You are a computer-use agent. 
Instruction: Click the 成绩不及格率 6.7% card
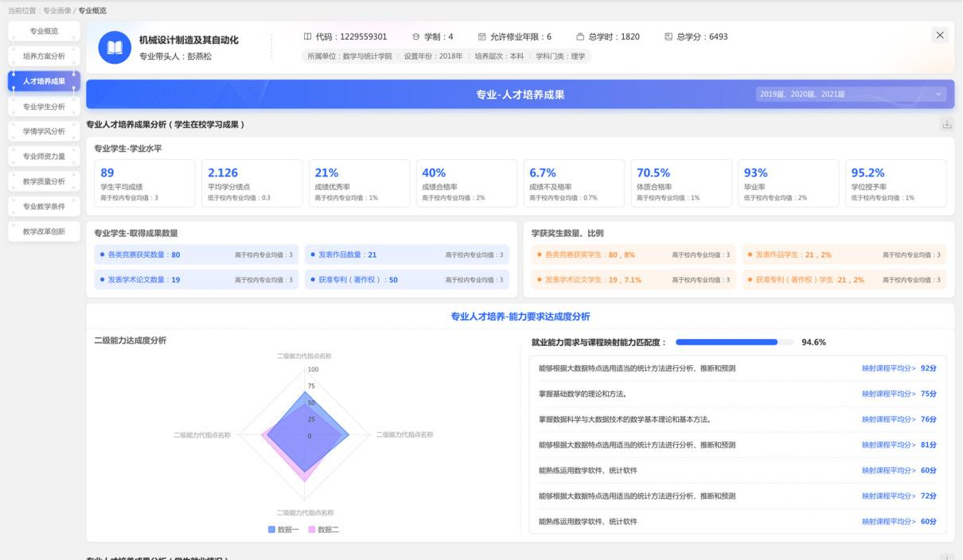coord(575,183)
